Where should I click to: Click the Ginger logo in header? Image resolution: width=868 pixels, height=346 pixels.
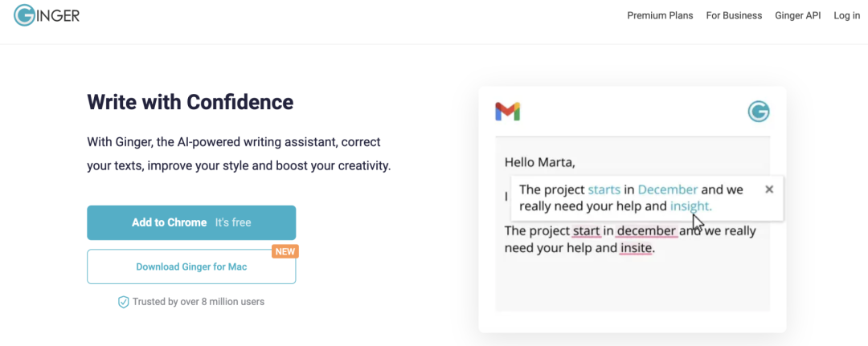click(47, 15)
